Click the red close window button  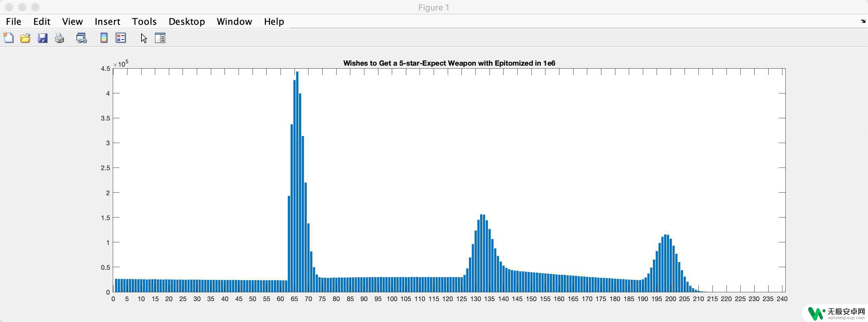(9, 7)
